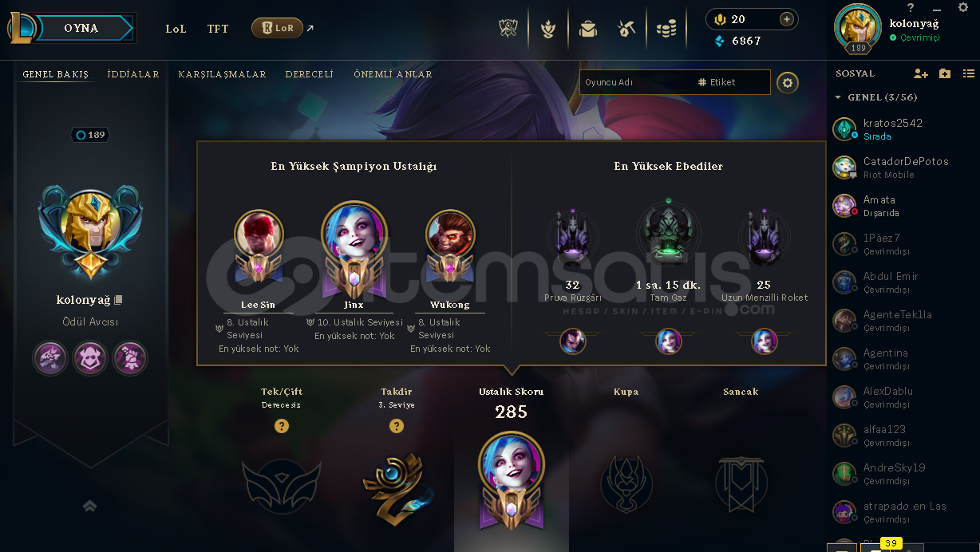The height and width of the screenshot is (552, 980).
Task: Click the Takdir question mark help icon
Action: tap(397, 426)
